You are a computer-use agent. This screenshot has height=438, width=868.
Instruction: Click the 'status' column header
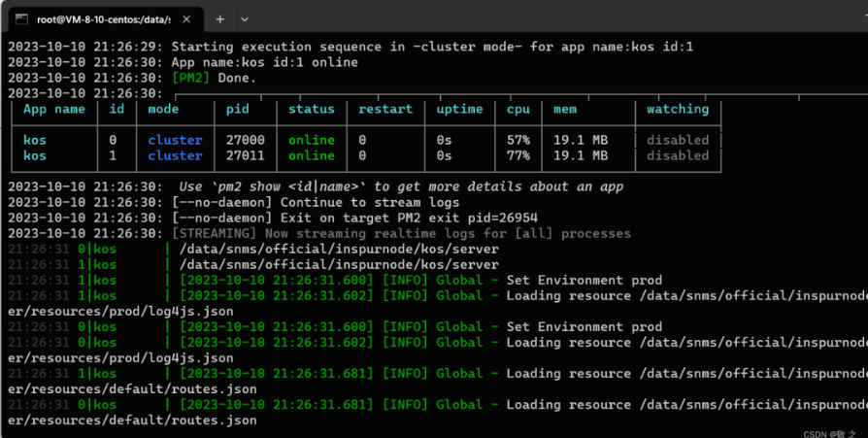point(311,110)
